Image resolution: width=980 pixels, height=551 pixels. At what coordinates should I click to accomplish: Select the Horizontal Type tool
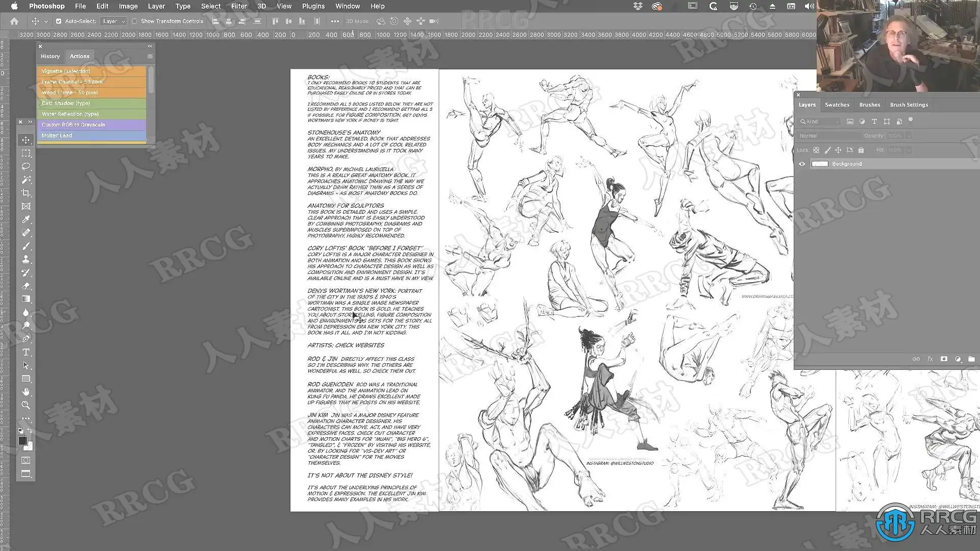(26, 352)
